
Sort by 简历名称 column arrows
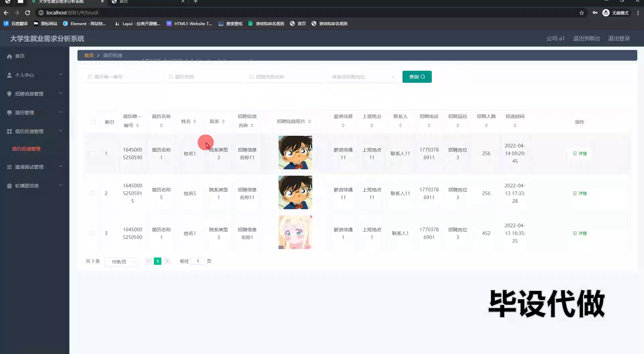(x=161, y=125)
